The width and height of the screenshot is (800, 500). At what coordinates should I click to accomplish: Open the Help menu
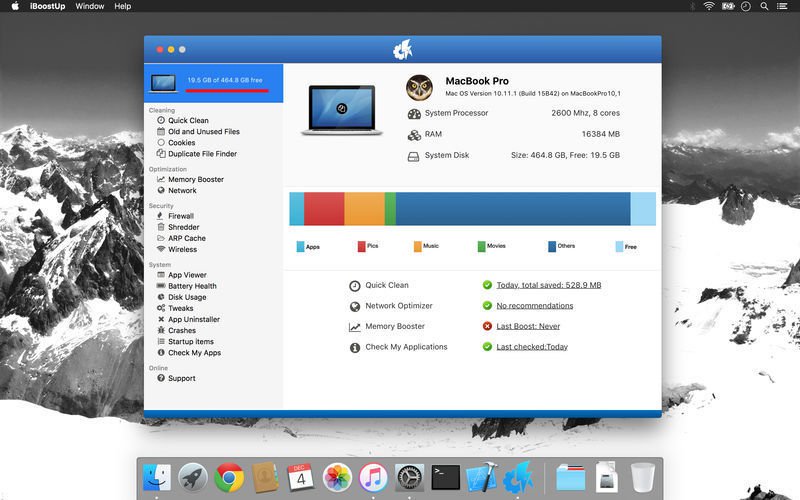tap(123, 6)
